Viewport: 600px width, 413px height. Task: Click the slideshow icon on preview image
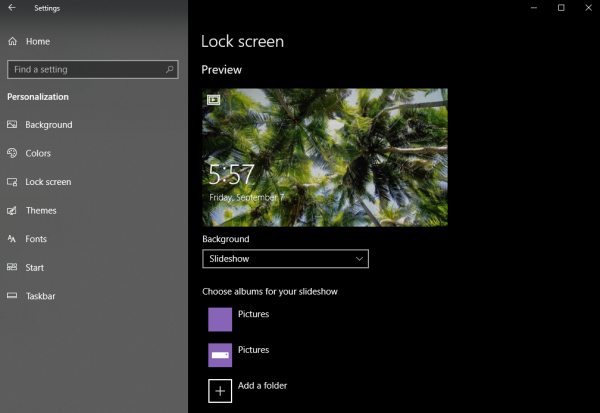[214, 100]
